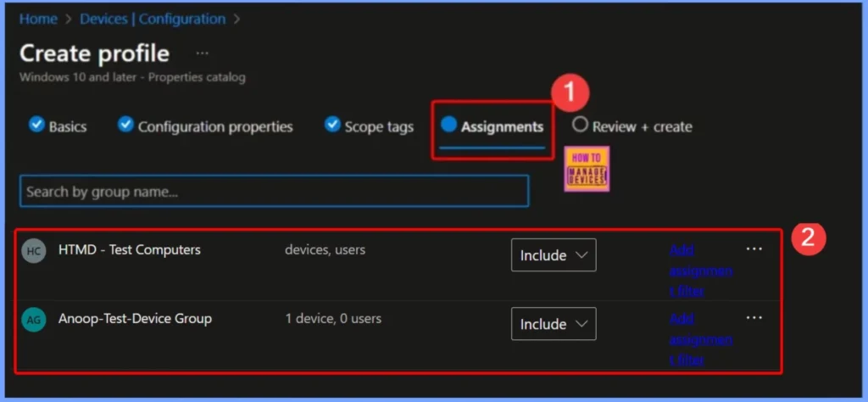Click the Configuration properties checkmark icon
The width and height of the screenshot is (868, 402).
pos(125,125)
